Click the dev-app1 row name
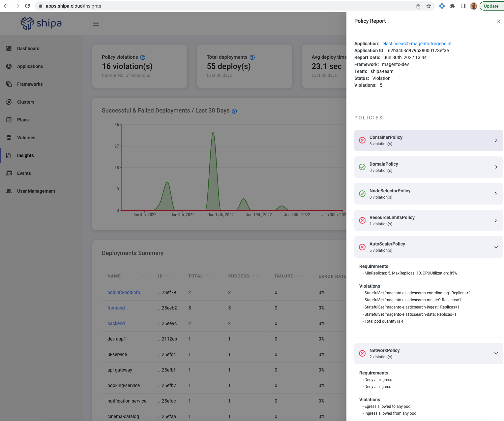 (117, 339)
